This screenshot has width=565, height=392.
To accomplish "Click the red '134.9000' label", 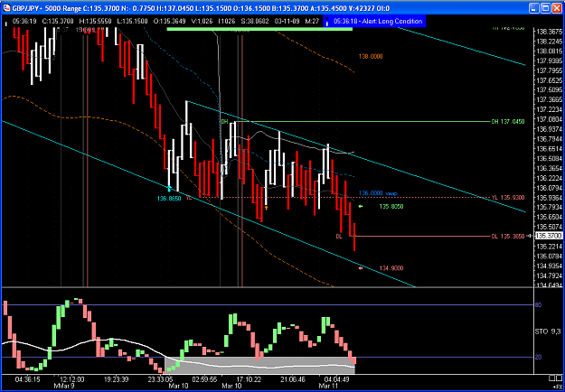I will pyautogui.click(x=391, y=268).
